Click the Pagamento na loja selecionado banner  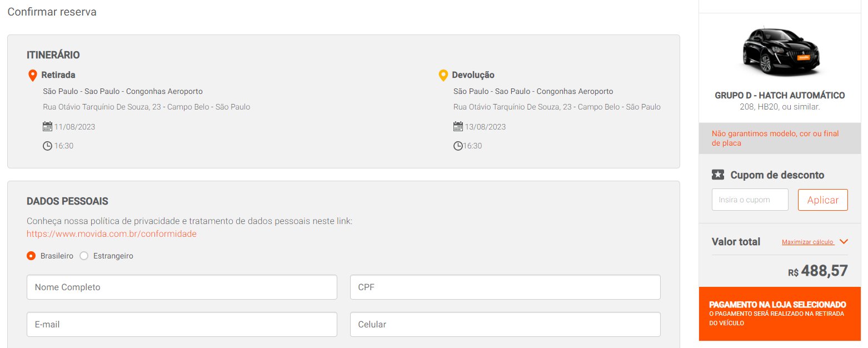(780, 314)
